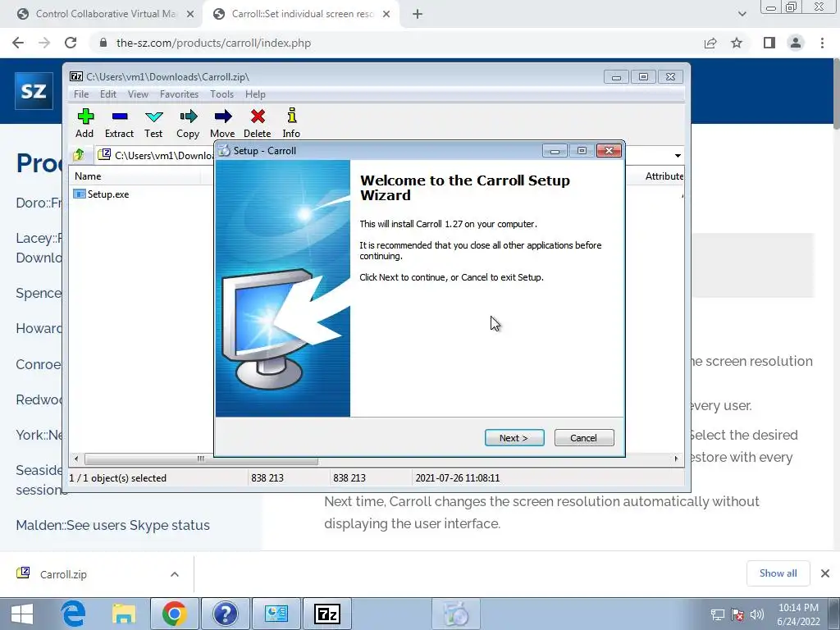Expand the 7-Zip address path dropdown
This screenshot has height=630, width=840.
678,155
